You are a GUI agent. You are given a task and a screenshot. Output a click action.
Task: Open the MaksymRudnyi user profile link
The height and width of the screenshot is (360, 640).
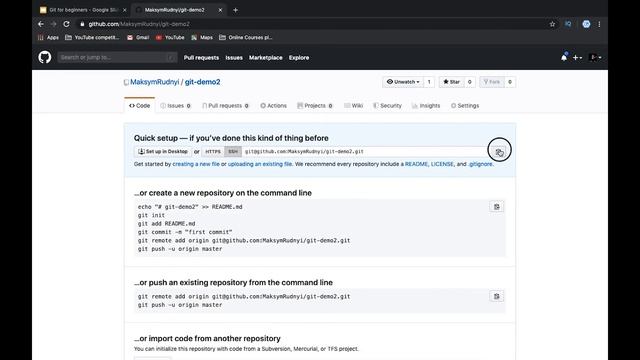(x=155, y=82)
